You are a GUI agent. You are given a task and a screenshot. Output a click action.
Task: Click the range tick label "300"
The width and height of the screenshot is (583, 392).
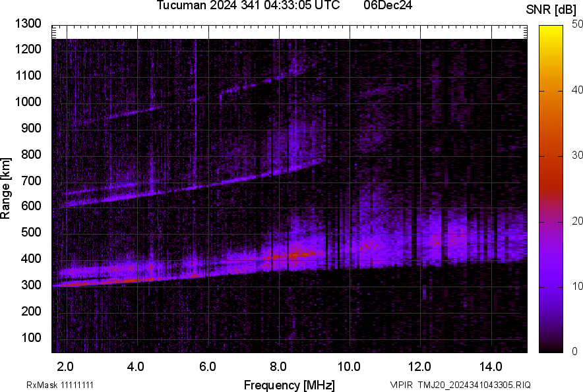click(31, 285)
